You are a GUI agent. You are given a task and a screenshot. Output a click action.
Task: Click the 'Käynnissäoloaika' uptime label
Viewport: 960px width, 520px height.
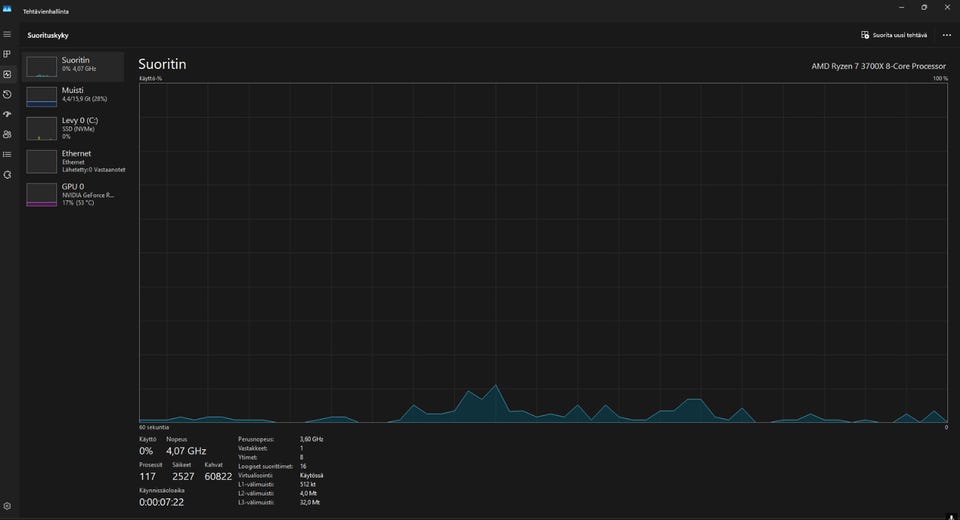[162, 491]
